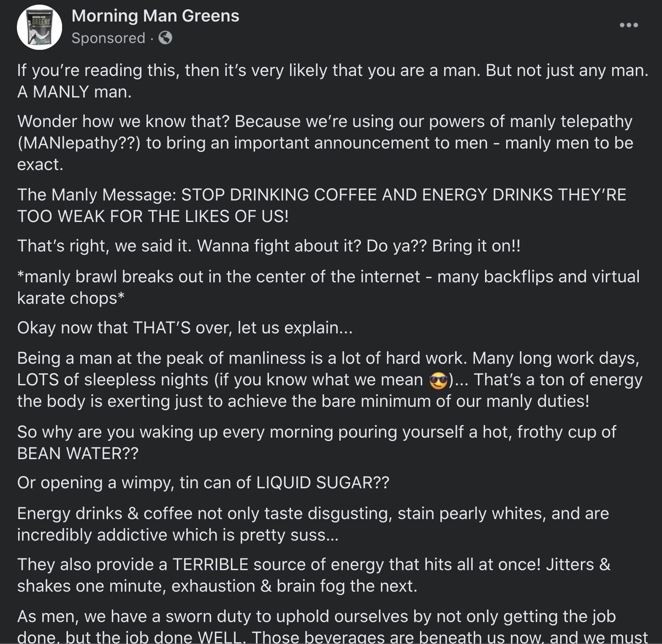Click the manly brawl karate chops text

pos(328,287)
